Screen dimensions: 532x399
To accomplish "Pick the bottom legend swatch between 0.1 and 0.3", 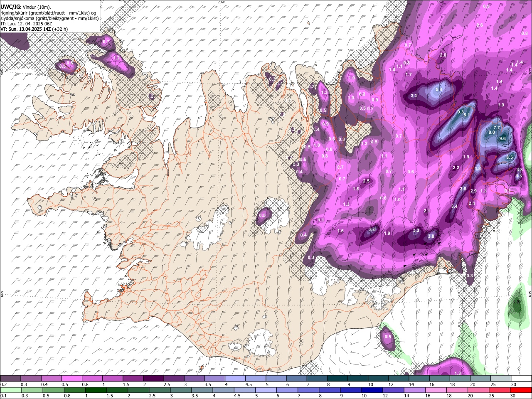I will pos(10,390).
